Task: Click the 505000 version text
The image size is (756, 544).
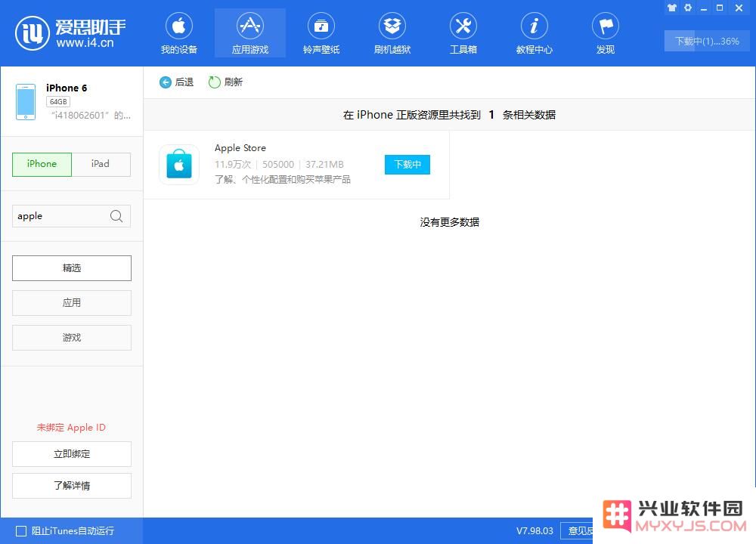Action: (x=278, y=164)
